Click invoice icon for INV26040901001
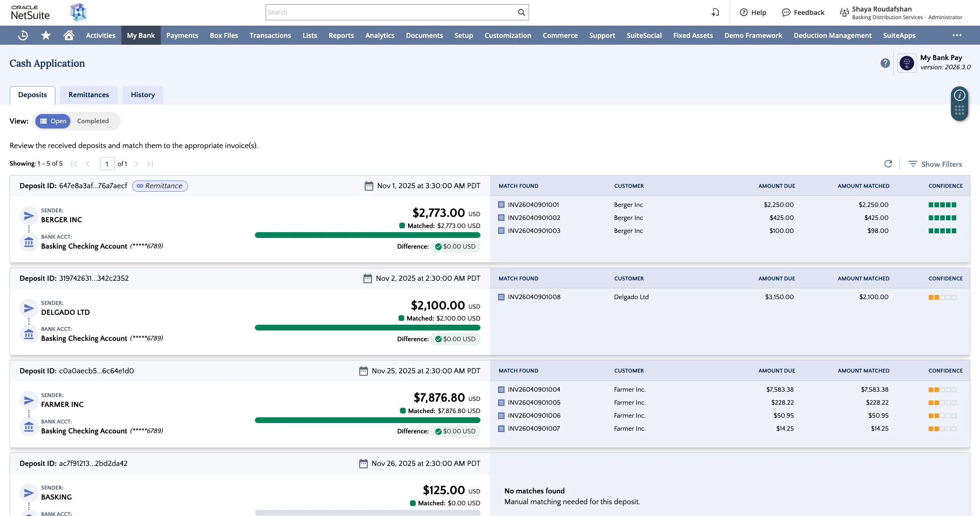 click(501, 205)
